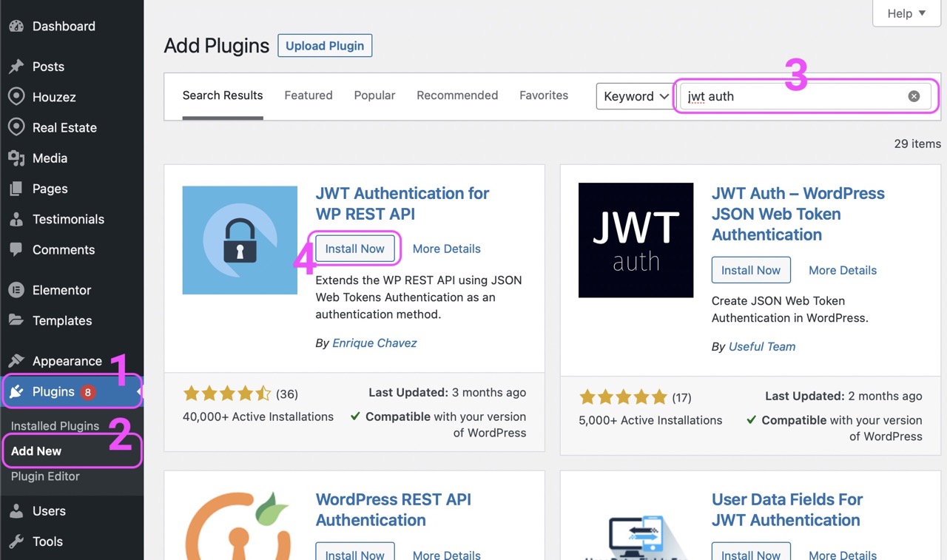Click the Testimonials person icon
The width and height of the screenshot is (947, 560).
pos(16,219)
